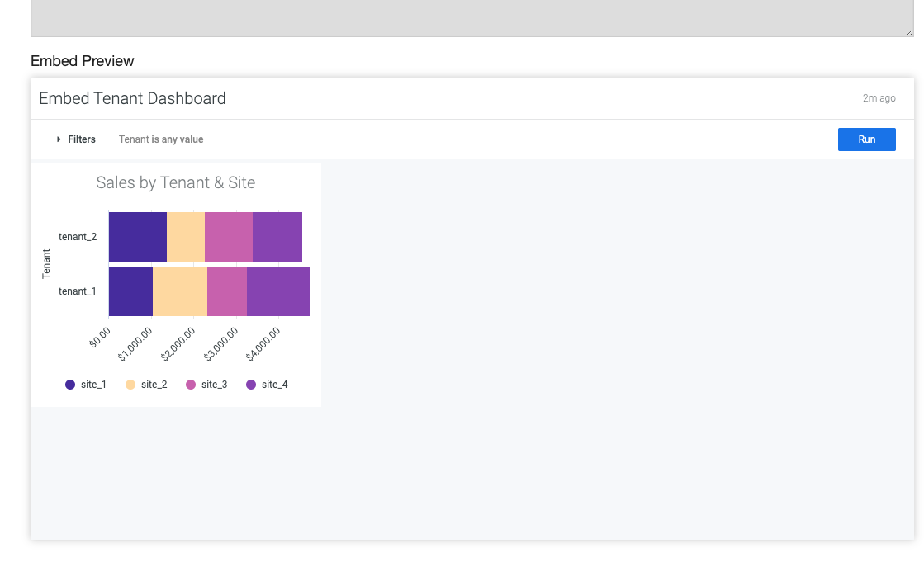The width and height of the screenshot is (924, 567).
Task: Click the 'Sales by Tenant & Site' chart title
Action: 176,182
